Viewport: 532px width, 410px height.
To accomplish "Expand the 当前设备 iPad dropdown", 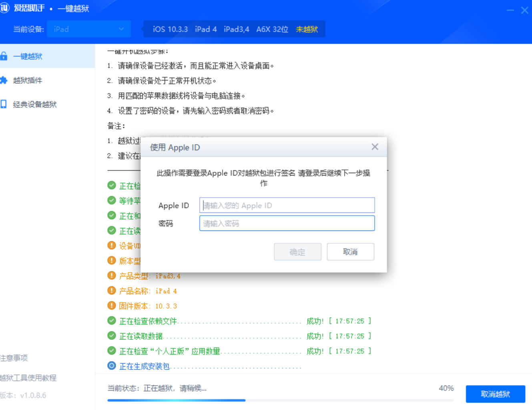I will pyautogui.click(x=89, y=29).
